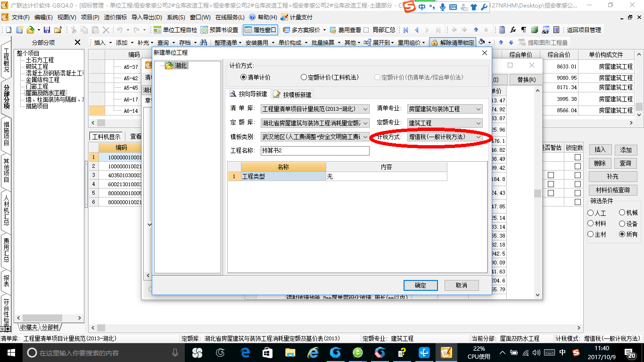Click the blue down arrow next to paint bucket

(x=511, y=42)
